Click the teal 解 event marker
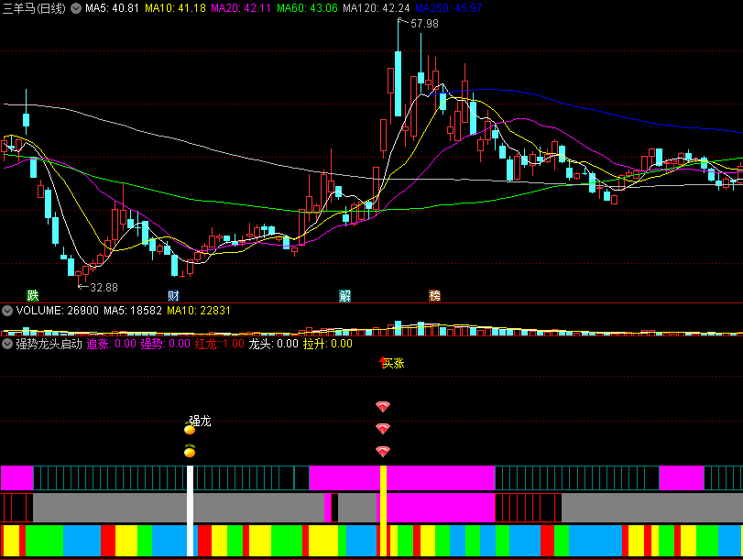743x560 pixels. 345,296
